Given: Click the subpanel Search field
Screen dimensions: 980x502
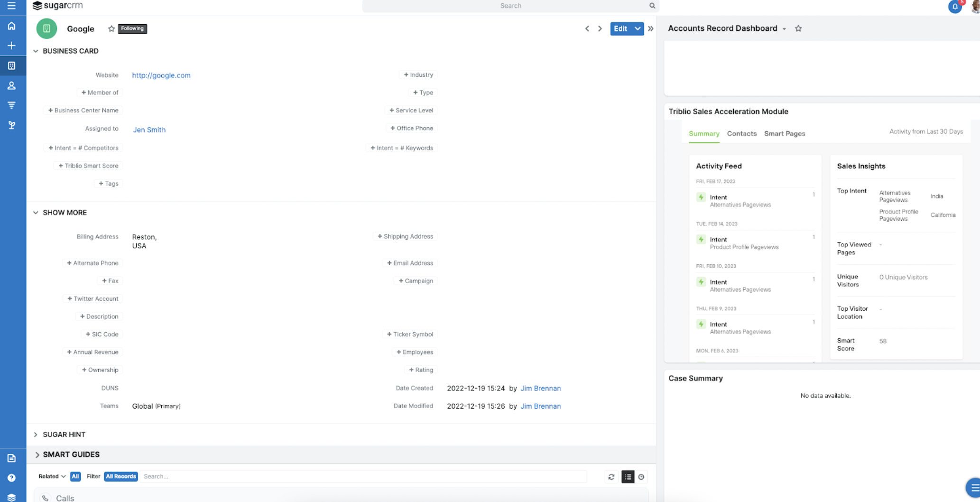Looking at the screenshot, I should (x=363, y=476).
